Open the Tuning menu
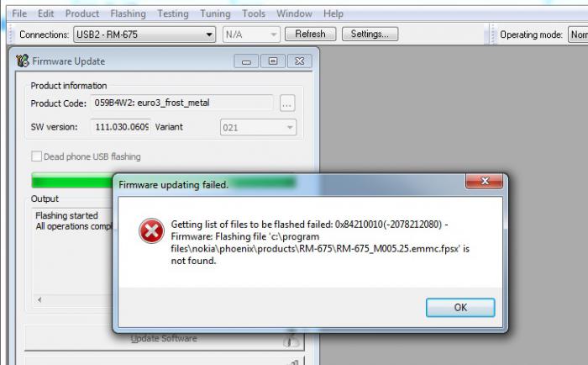588x365 pixels. tap(215, 13)
